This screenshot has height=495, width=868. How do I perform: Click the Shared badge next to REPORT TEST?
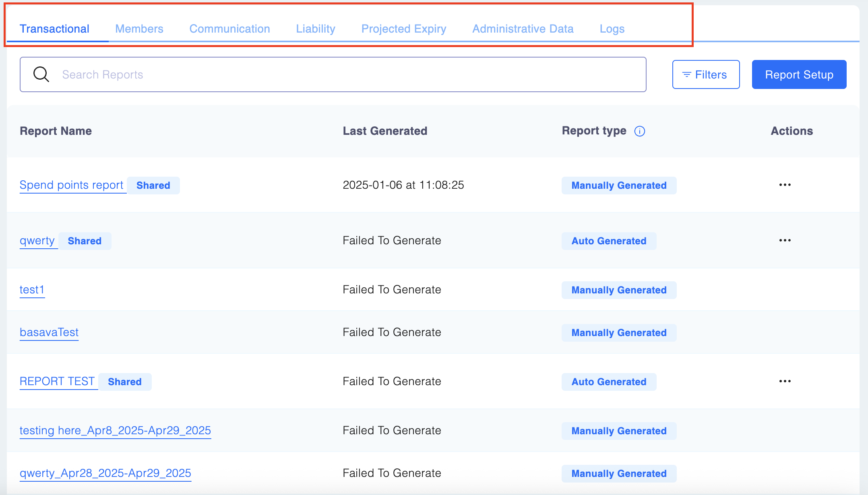[x=125, y=382]
